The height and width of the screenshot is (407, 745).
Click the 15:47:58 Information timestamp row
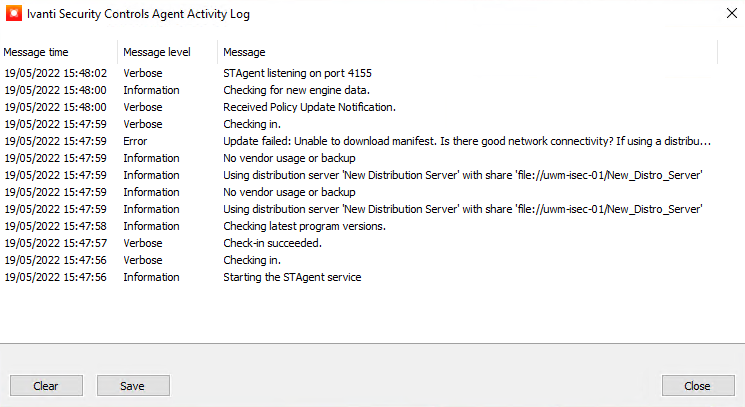(x=54, y=226)
